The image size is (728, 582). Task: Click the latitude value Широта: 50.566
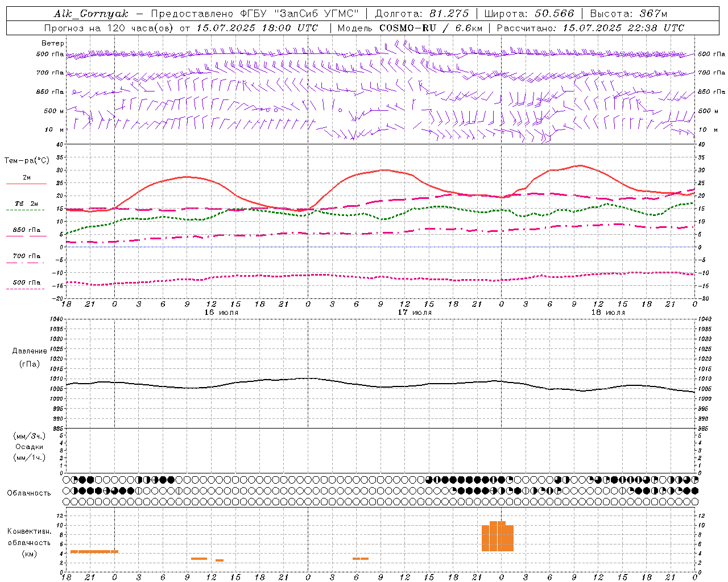click(529, 14)
